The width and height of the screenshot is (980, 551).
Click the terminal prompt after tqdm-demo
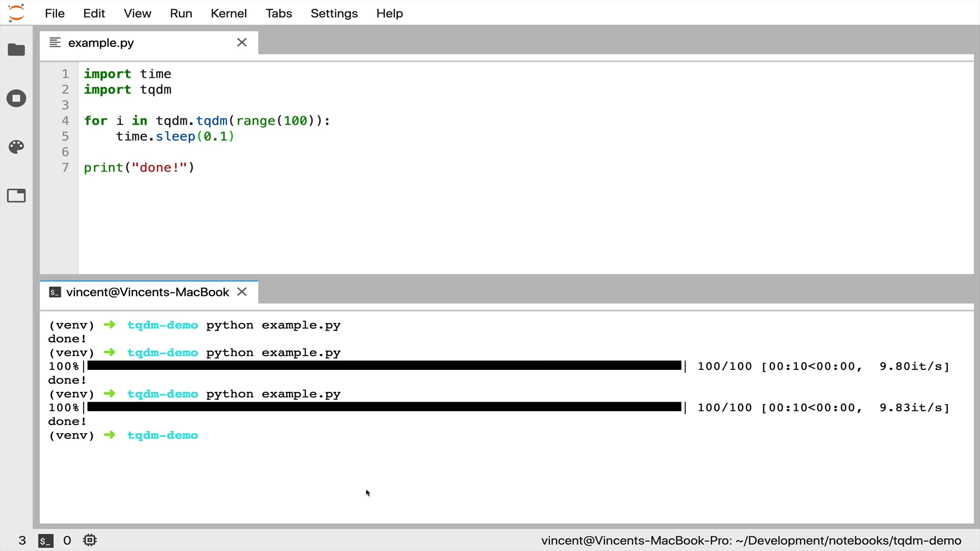pyautogui.click(x=214, y=435)
